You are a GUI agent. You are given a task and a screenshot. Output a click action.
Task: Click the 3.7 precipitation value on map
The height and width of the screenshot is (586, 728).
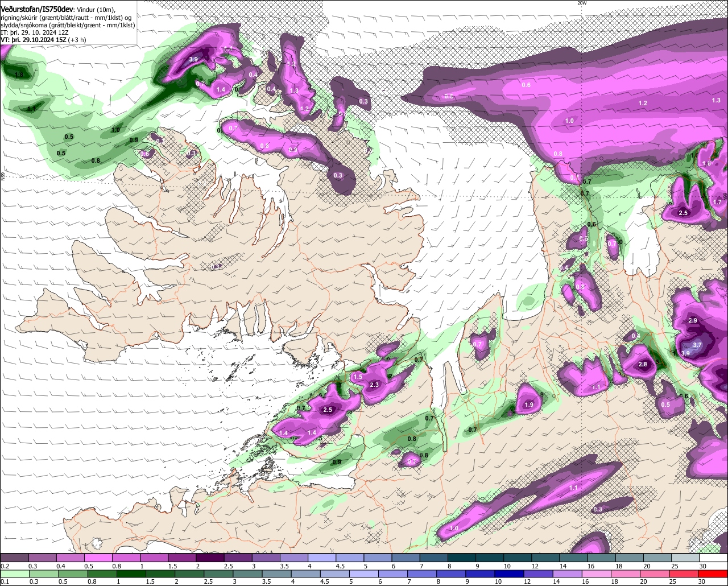point(697,345)
